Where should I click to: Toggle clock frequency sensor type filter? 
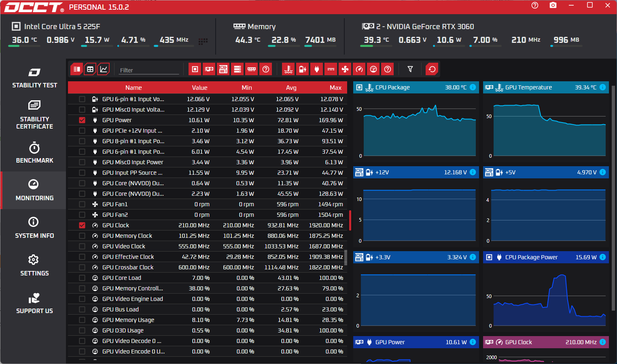pos(359,69)
